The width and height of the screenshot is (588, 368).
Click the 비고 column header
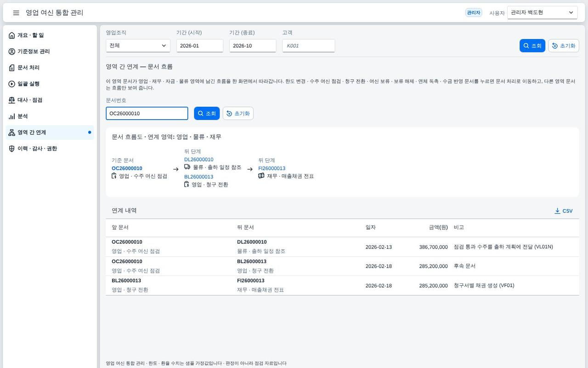click(459, 227)
